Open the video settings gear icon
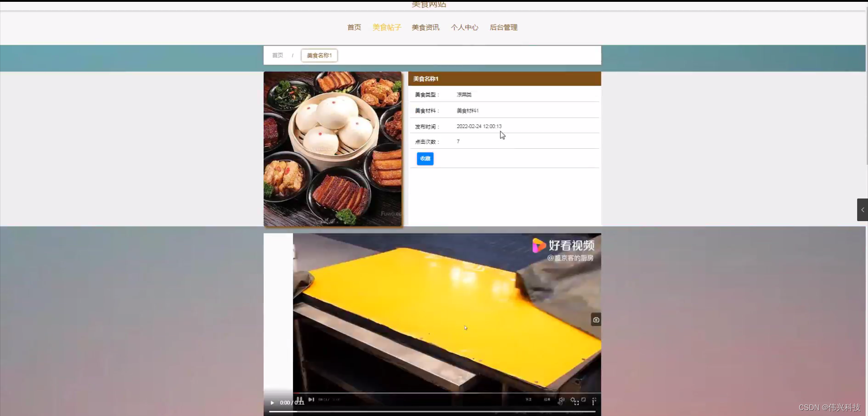The height and width of the screenshot is (416, 868). pyautogui.click(x=573, y=399)
